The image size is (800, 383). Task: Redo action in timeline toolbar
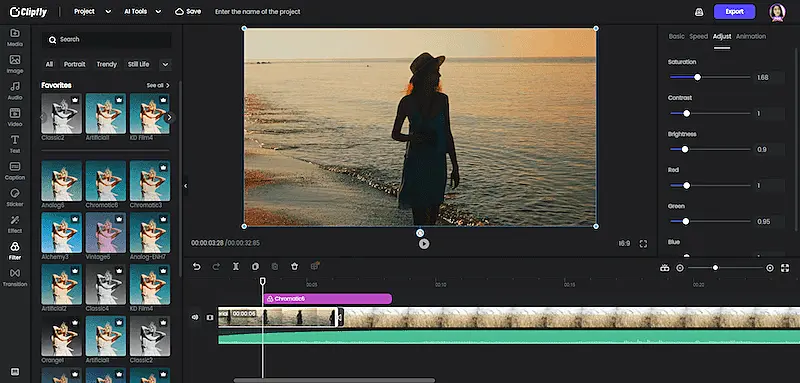216,266
